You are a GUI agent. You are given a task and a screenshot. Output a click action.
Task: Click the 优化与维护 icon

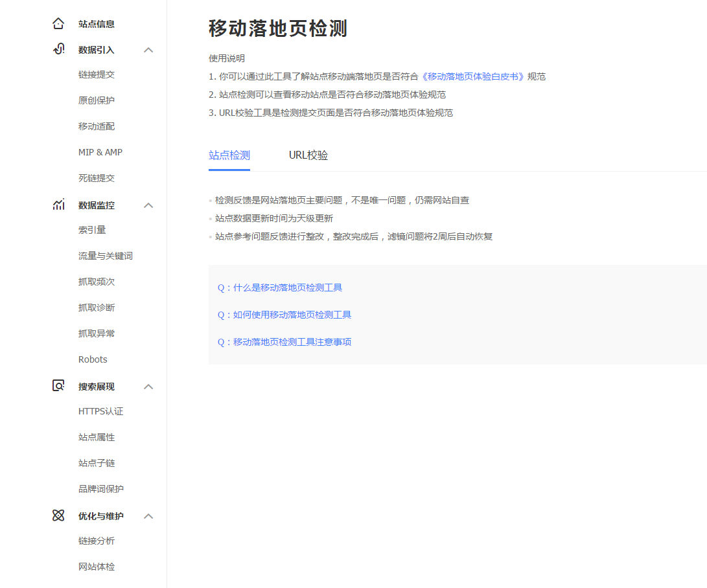pyautogui.click(x=58, y=515)
